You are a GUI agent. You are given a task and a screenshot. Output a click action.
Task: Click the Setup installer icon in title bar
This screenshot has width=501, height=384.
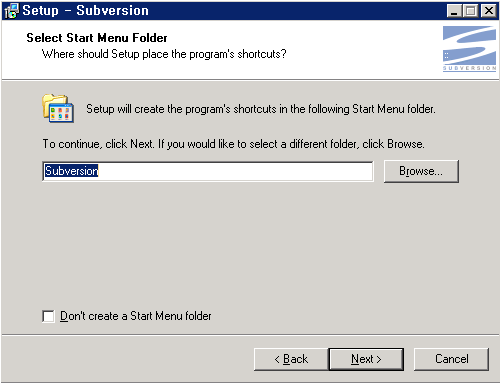pos(11,11)
